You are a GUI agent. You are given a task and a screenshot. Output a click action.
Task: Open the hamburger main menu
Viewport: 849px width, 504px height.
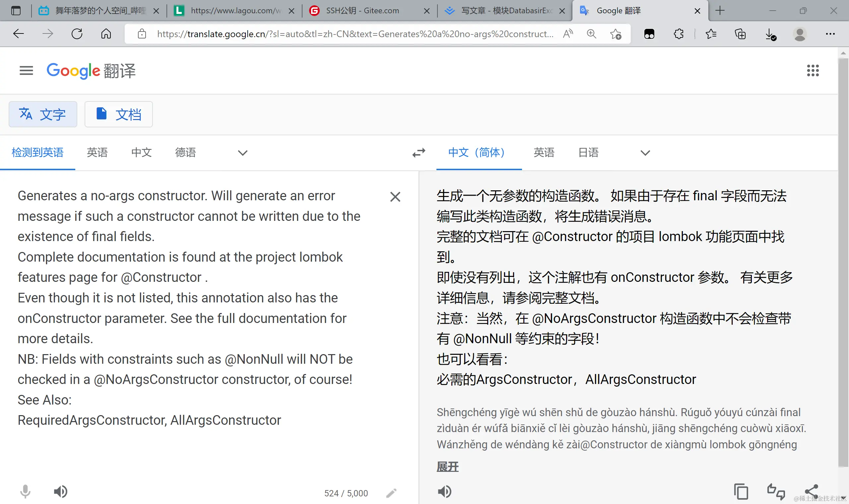26,70
